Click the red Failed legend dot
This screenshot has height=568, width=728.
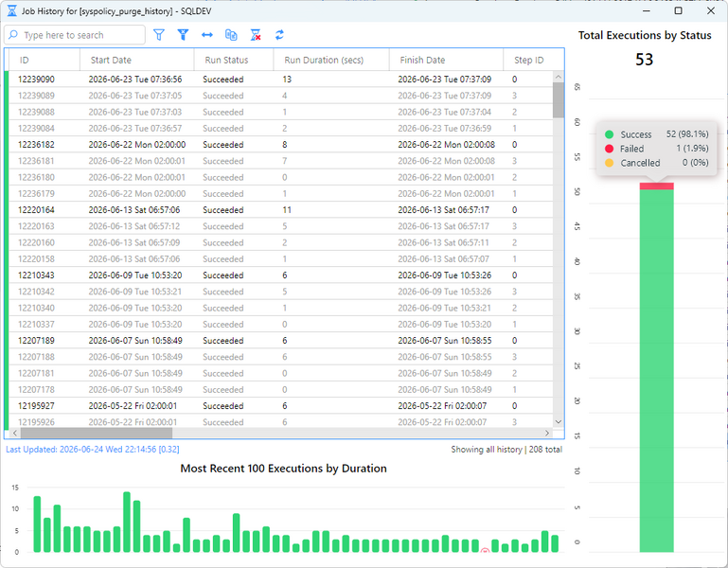pyautogui.click(x=610, y=149)
